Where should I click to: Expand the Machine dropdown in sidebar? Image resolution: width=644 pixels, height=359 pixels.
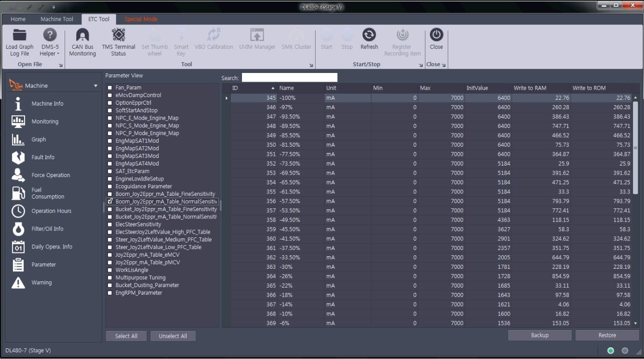[95, 86]
